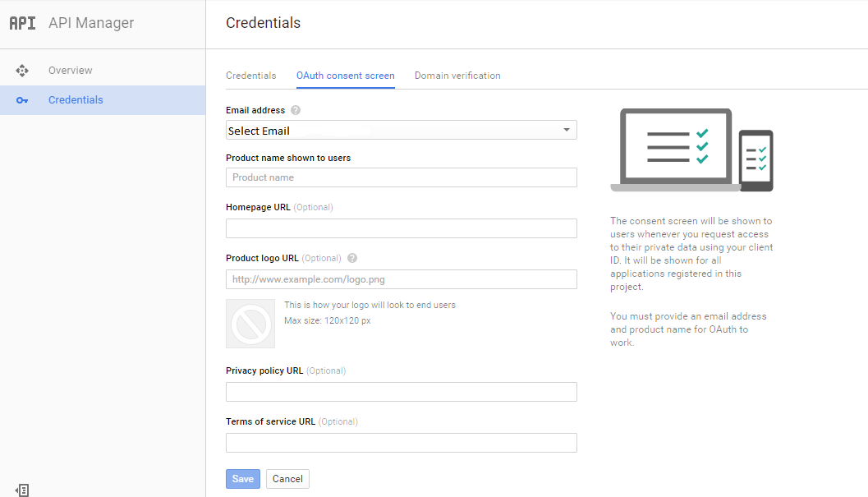This screenshot has width=868, height=497.
Task: Focus the Terms of service URL field
Action: (x=402, y=443)
